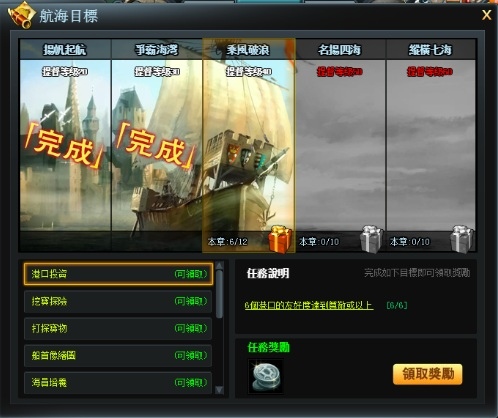Select the 港口投資 task in the list
498x418 pixels.
pyautogui.click(x=118, y=274)
